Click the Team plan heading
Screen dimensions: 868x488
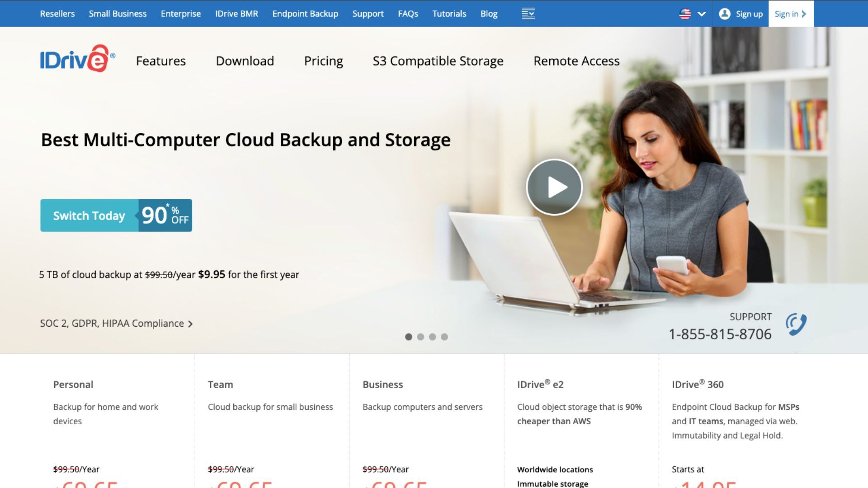pos(221,385)
